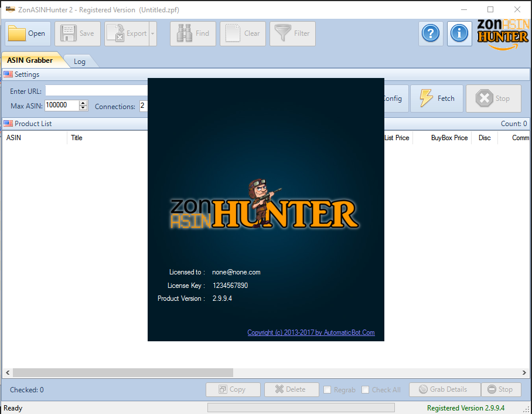Increase Max ASIN with the up arrow
This screenshot has height=414, width=532.
pyautogui.click(x=83, y=103)
